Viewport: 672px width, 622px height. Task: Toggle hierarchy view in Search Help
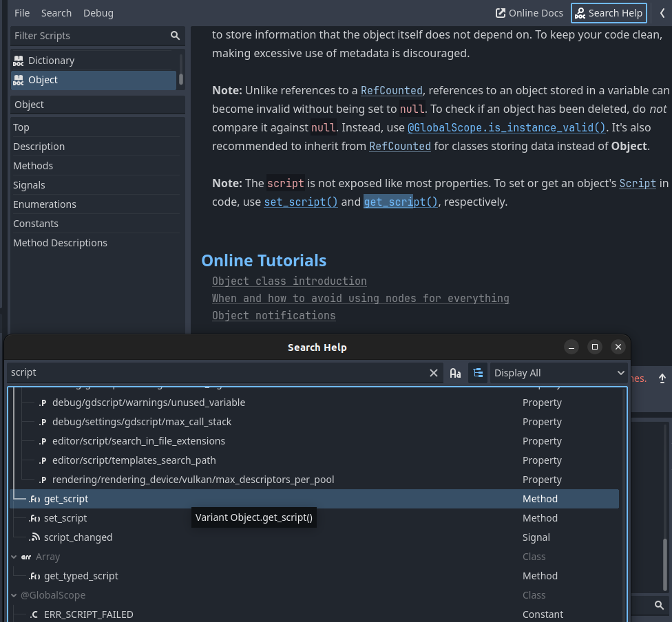[478, 373]
